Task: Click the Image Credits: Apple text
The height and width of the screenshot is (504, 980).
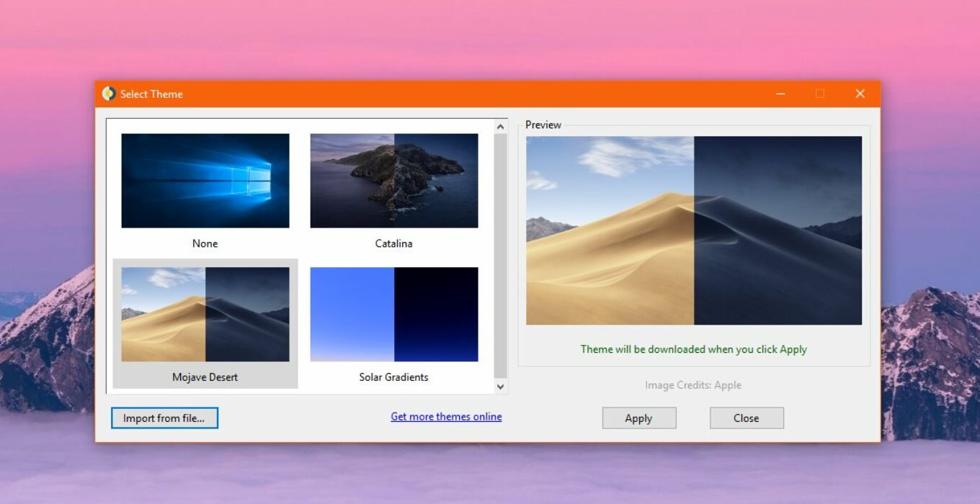Action: [x=693, y=385]
